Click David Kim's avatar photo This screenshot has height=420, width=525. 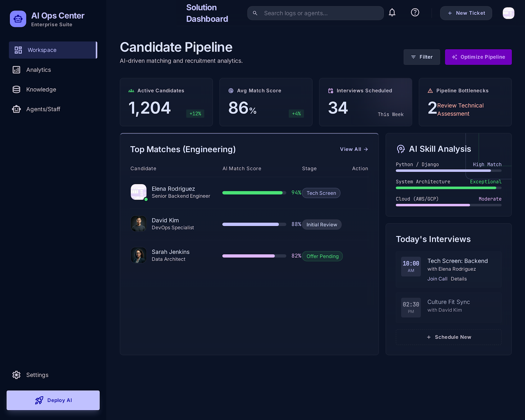tap(138, 223)
